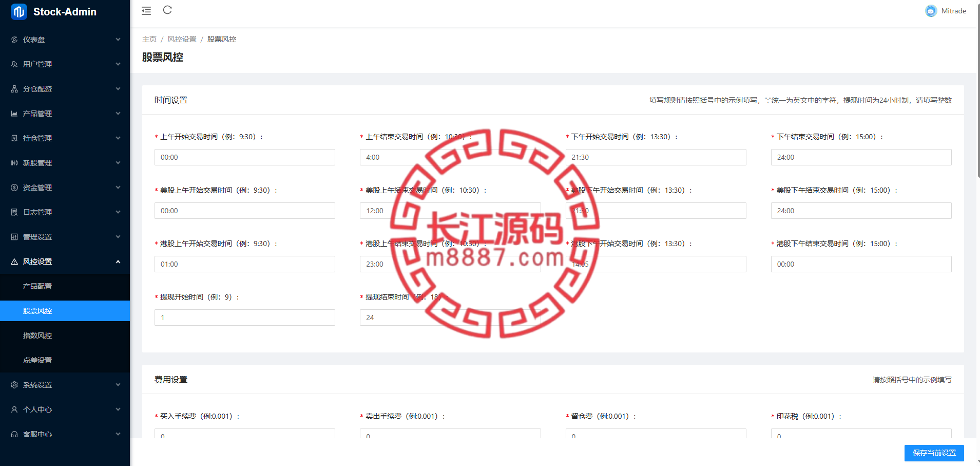Go to 主页 breadcrumb link
The height and width of the screenshot is (466, 980).
(x=149, y=39)
